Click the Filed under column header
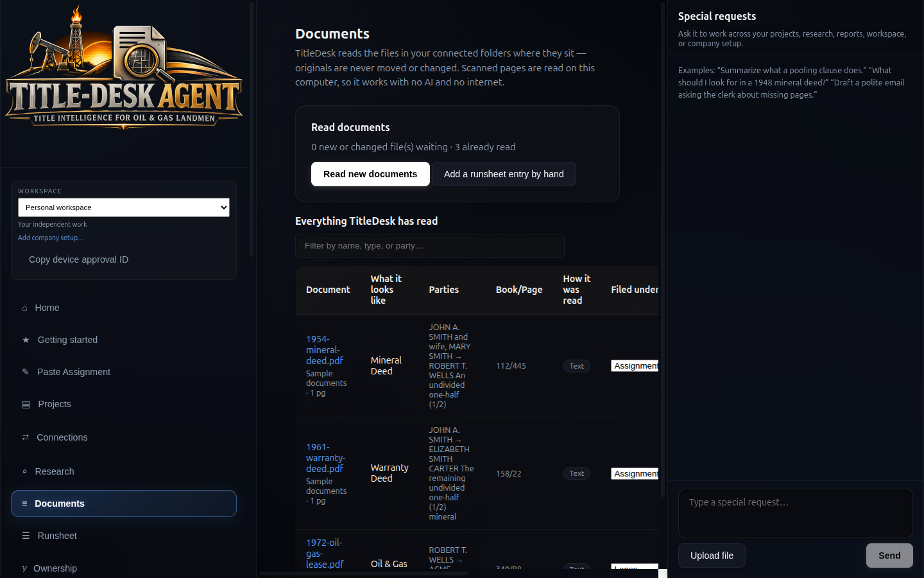The image size is (924, 578). pyautogui.click(x=635, y=290)
